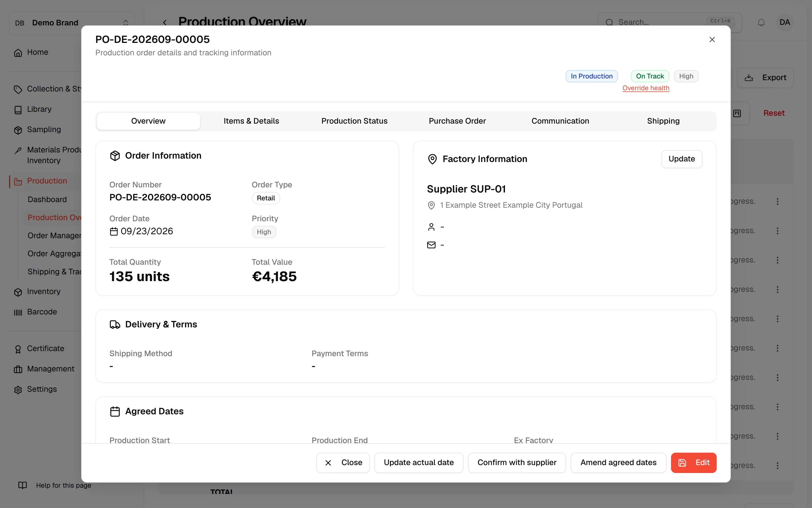This screenshot has width=812, height=508.
Task: Click the Barcode icon in sidebar
Action: 18,312
